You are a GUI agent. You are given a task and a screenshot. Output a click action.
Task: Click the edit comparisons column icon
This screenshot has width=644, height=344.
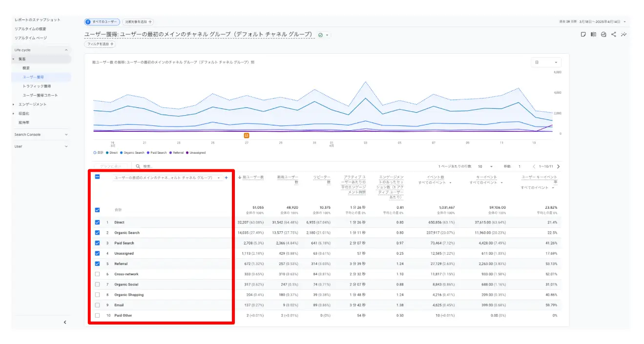593,35
